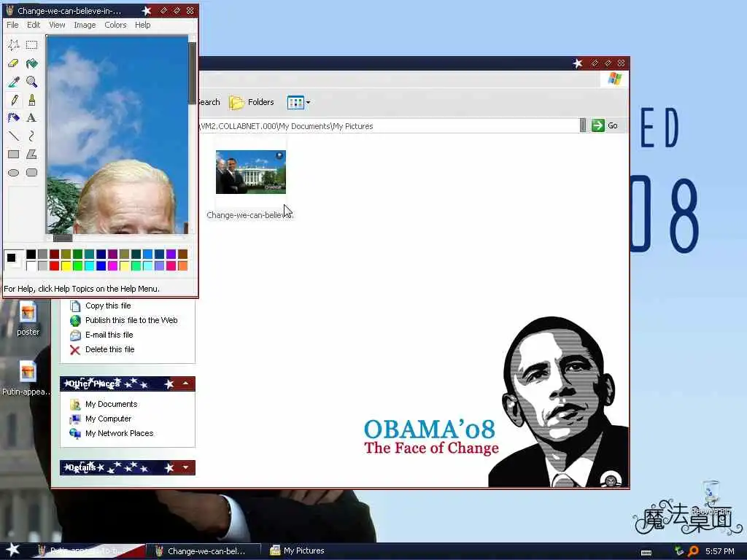Click the orange magnifier tray icon
The height and width of the screenshot is (560, 747).
[694, 551]
